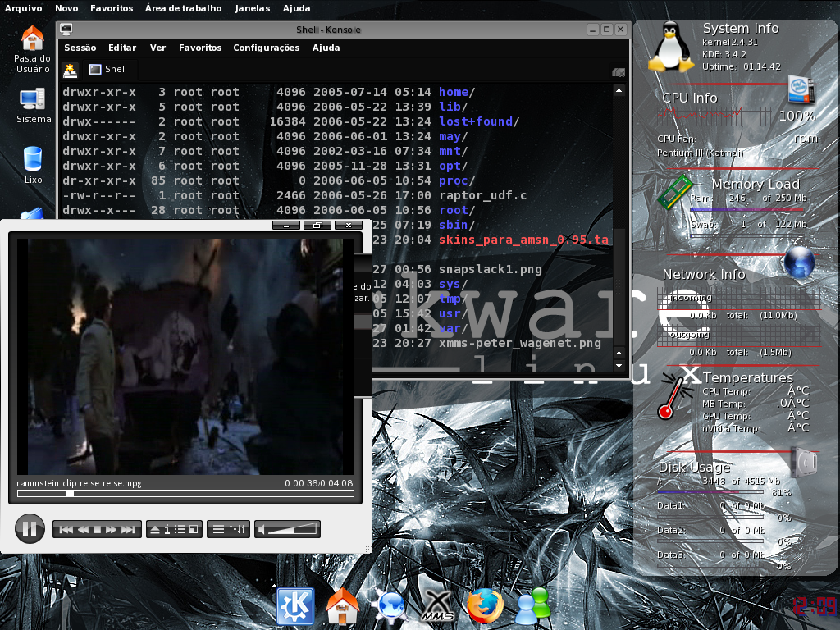This screenshot has height=630, width=840.
Task: Click the new session icon in Konsole
Action: tap(71, 70)
